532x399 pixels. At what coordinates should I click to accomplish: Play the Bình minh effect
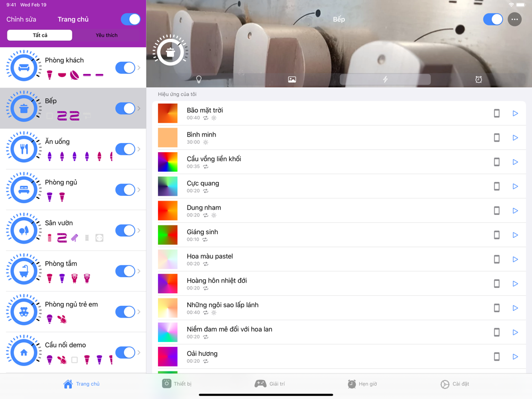click(515, 138)
